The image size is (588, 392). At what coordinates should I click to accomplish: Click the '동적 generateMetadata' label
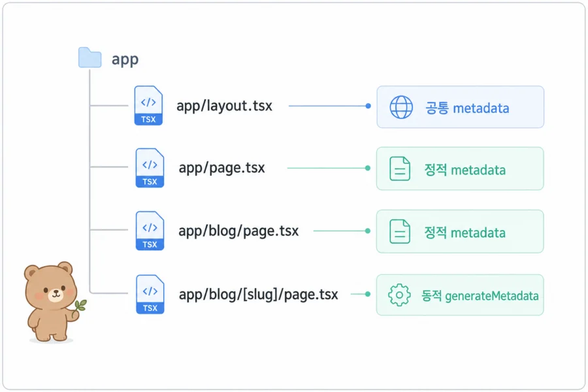pos(480,295)
